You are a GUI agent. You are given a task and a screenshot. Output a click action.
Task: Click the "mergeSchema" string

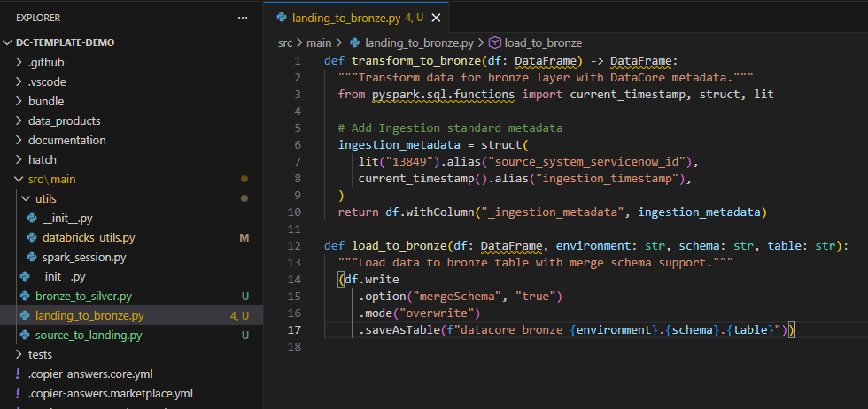pos(456,297)
